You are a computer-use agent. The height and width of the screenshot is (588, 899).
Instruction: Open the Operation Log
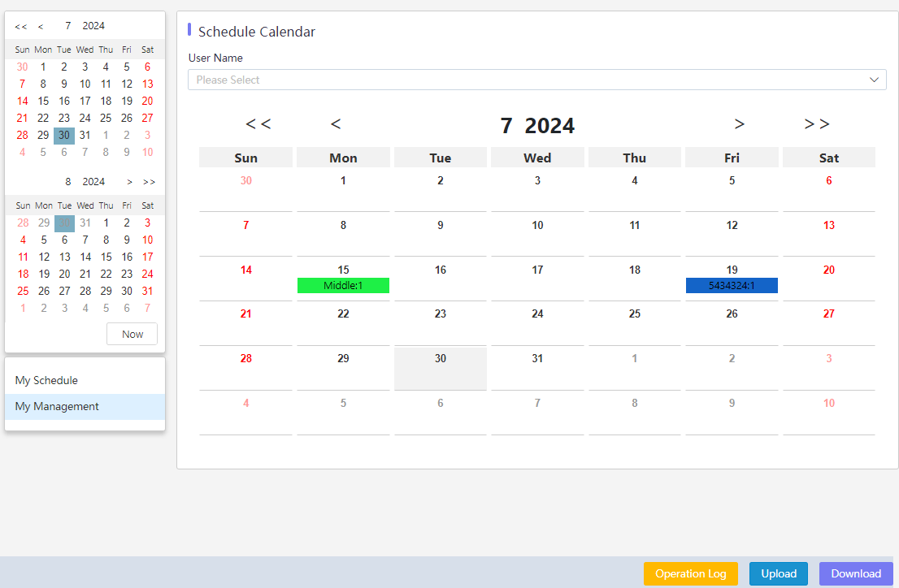(690, 573)
